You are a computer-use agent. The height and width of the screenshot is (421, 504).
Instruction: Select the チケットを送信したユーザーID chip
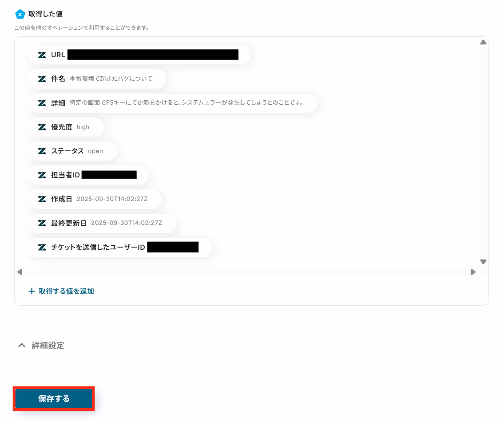pos(120,247)
